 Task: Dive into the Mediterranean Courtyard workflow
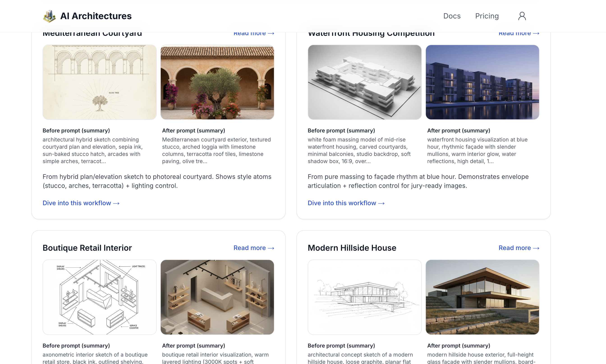click(x=81, y=203)
